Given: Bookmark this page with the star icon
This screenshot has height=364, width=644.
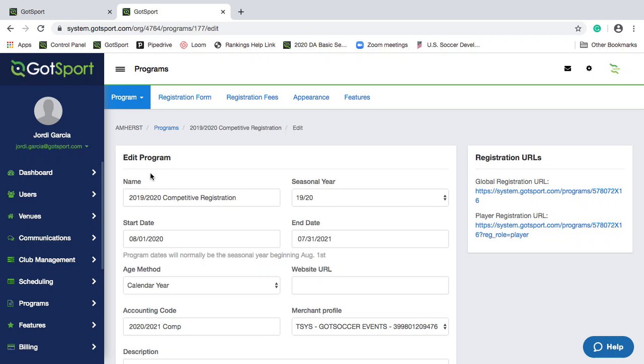Looking at the screenshot, I should [578, 29].
